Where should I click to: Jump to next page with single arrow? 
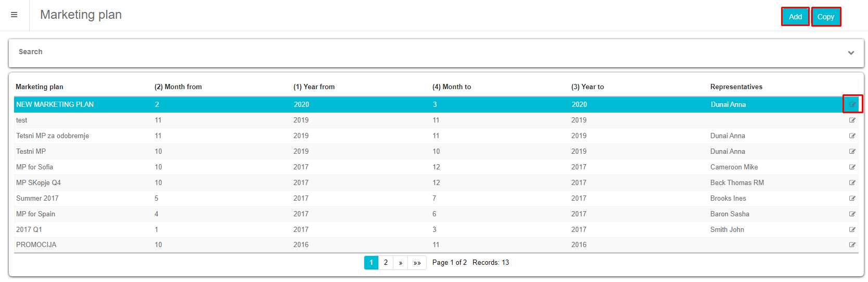(401, 263)
